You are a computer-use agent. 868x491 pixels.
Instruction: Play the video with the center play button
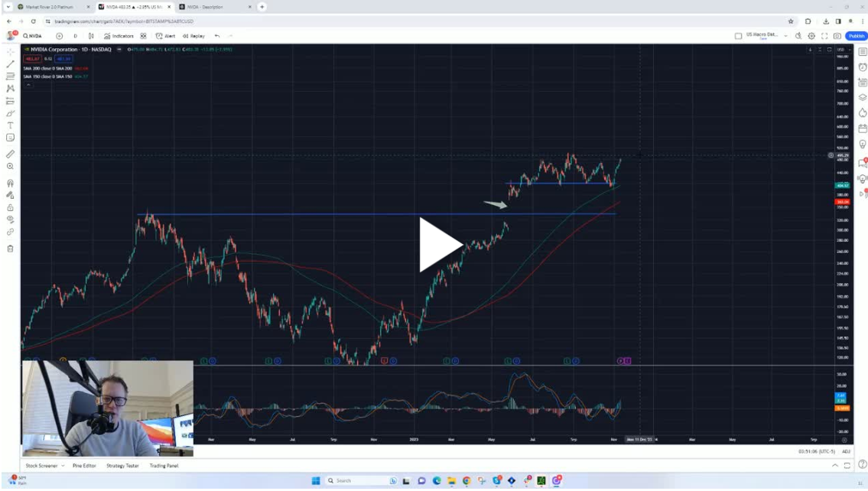coord(440,245)
